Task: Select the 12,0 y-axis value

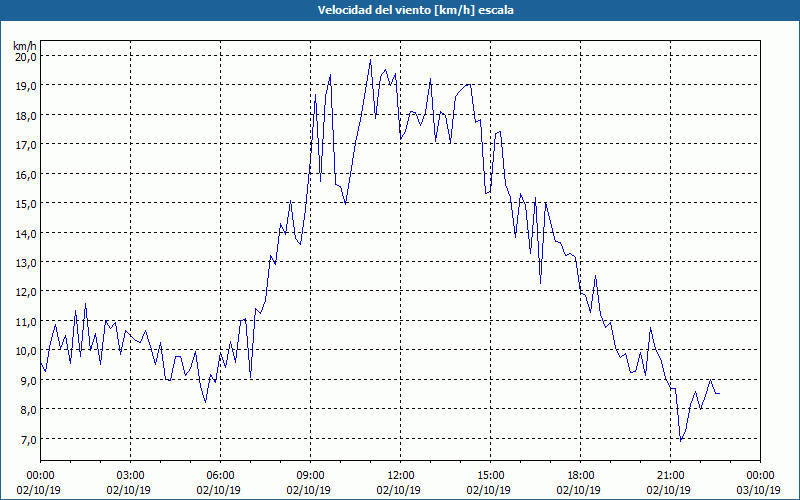Action: 26,292
